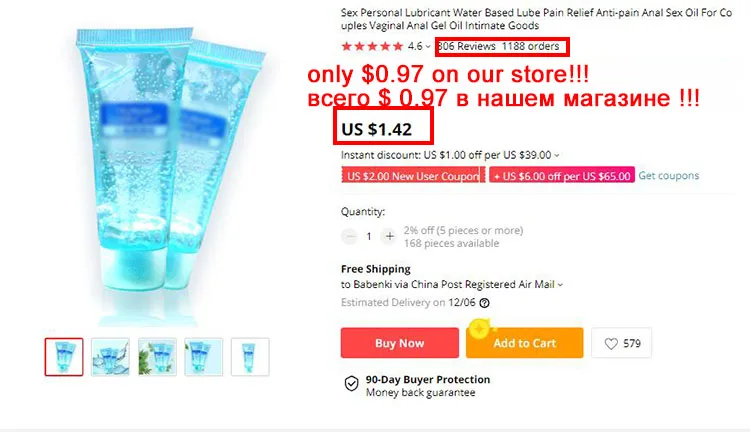The image size is (750, 432).
Task: Select the first product thumbnail
Action: tap(64, 357)
